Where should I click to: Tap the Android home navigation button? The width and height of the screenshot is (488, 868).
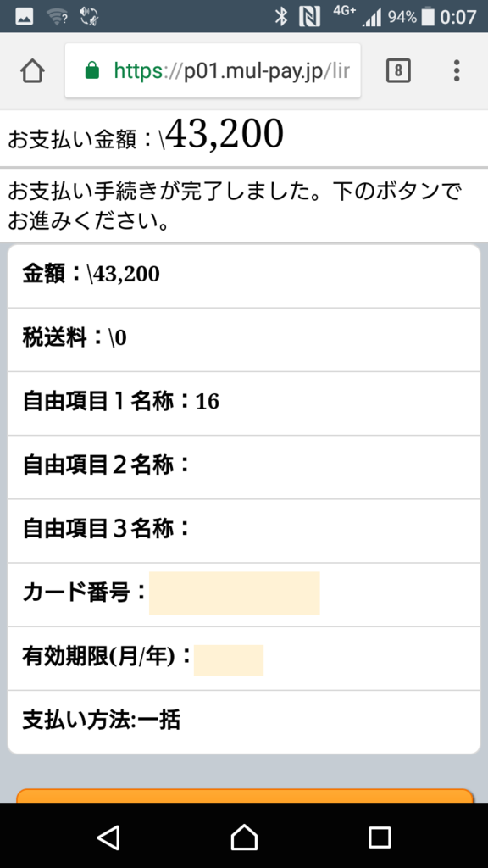point(244,837)
